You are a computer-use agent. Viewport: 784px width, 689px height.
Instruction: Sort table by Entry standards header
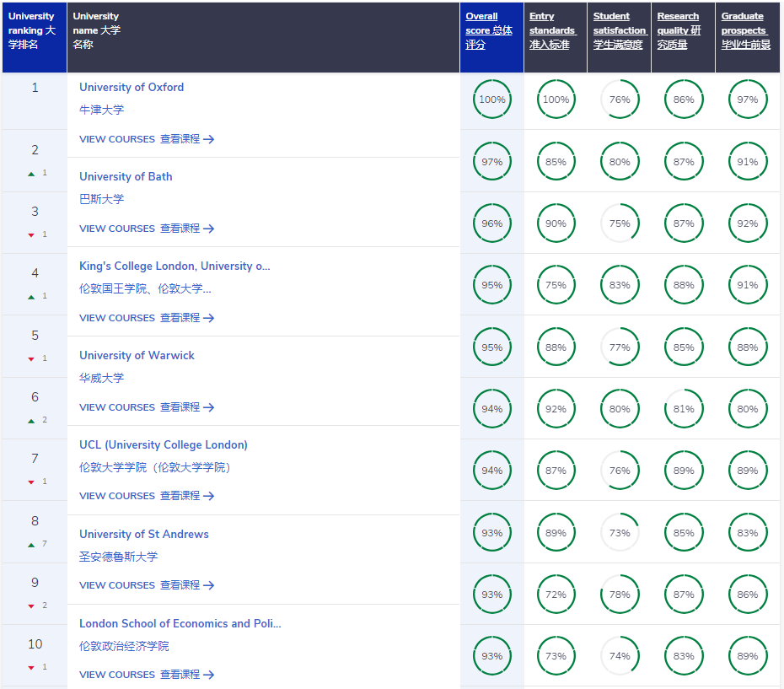[552, 30]
